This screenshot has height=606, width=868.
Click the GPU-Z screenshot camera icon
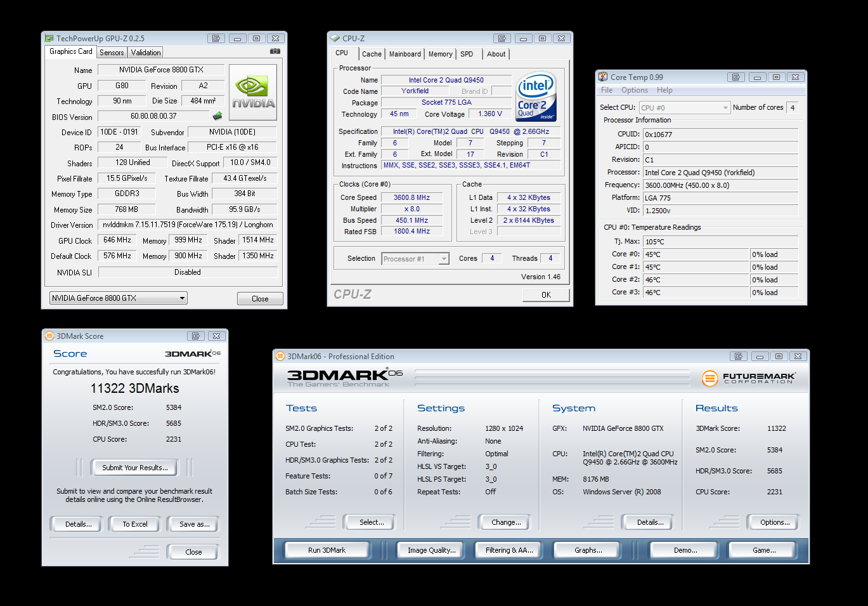(275, 51)
